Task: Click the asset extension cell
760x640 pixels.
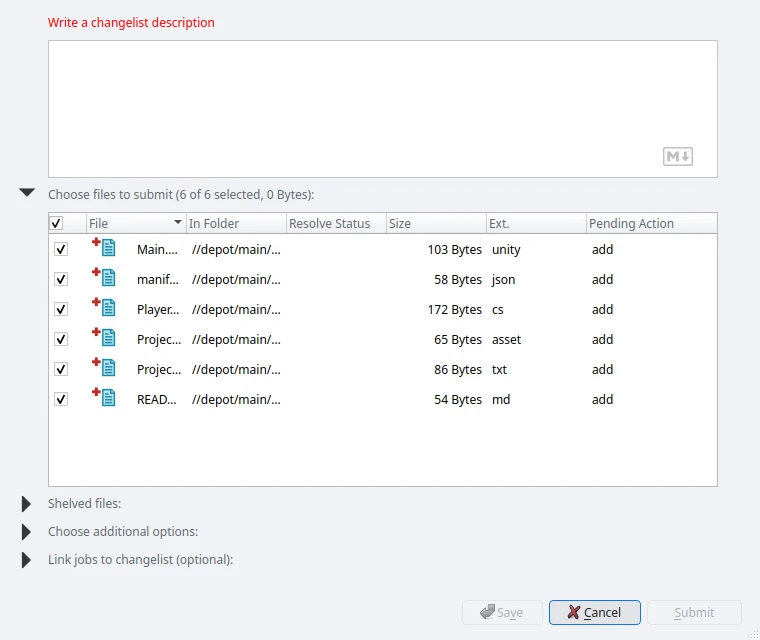Action: (x=507, y=340)
